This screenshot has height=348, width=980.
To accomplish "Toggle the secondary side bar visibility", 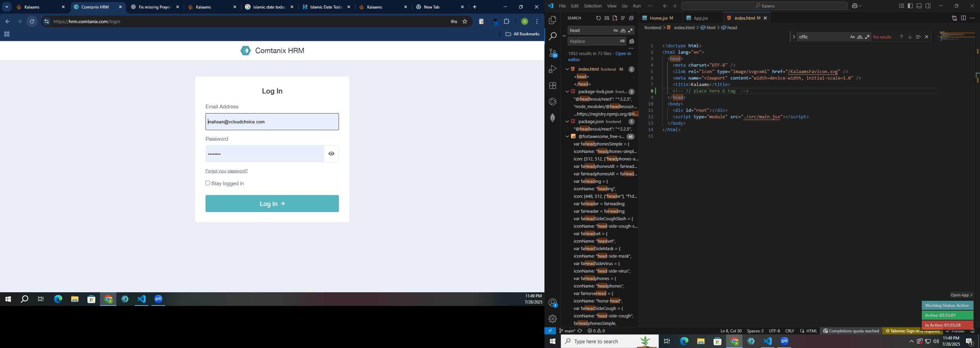I will point(928,6).
